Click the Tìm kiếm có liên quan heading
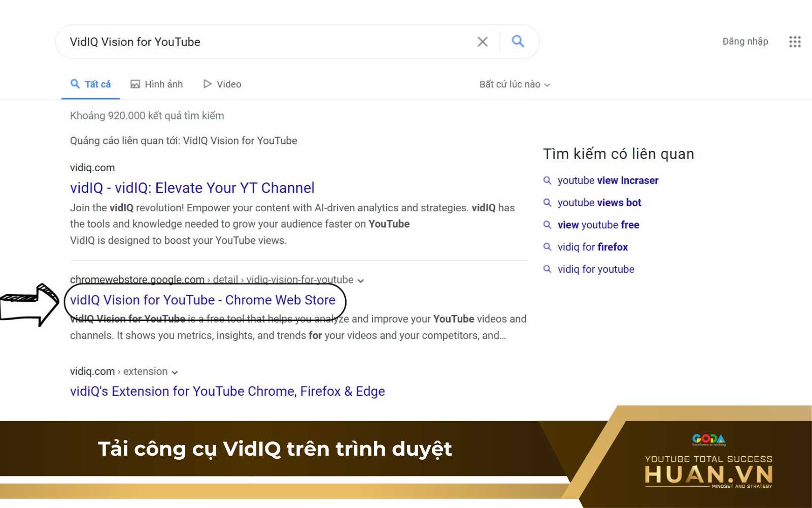Screen dimensions: 812x508 [619, 154]
